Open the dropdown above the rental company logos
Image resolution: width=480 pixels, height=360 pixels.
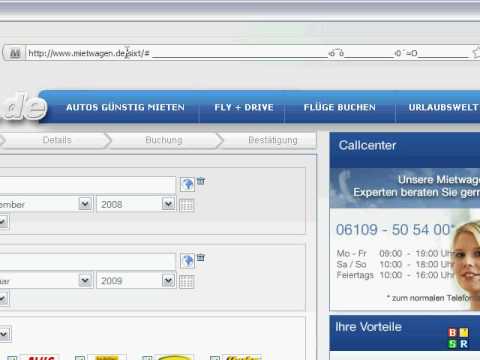(5, 334)
